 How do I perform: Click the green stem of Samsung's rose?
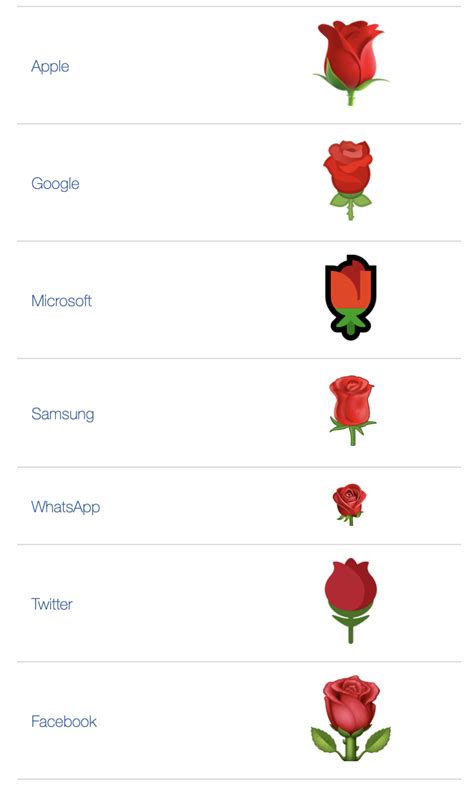352,436
